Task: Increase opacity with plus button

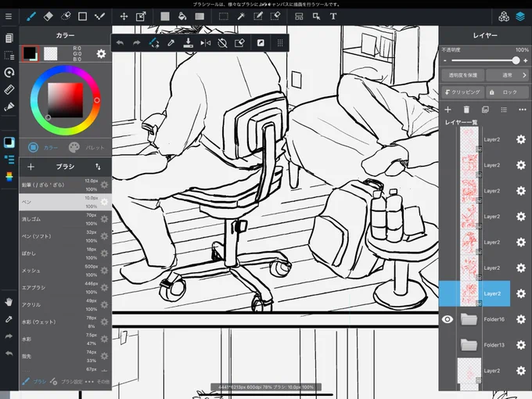Action: [526, 61]
